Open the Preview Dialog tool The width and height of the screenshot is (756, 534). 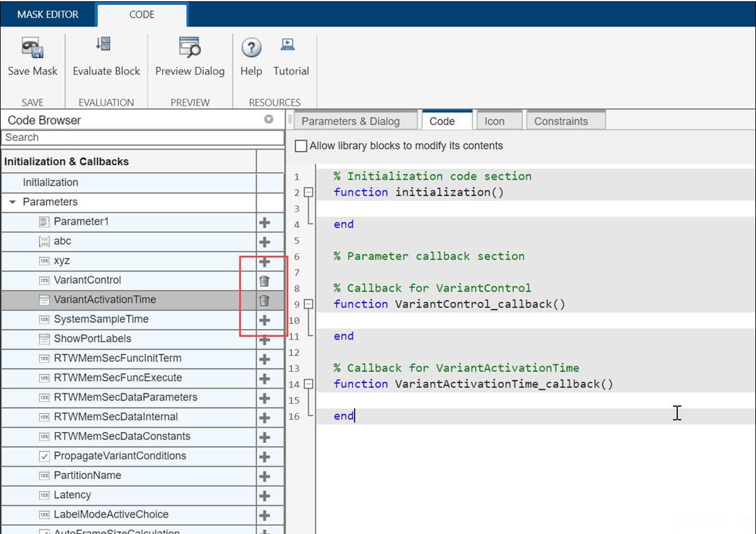click(190, 47)
